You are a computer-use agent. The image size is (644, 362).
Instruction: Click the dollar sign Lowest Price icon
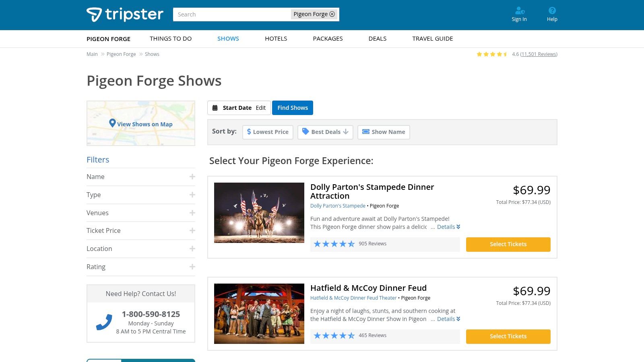click(x=249, y=132)
